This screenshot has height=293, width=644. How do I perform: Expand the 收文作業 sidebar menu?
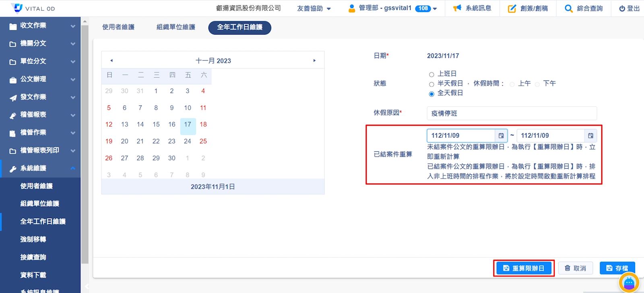40,26
